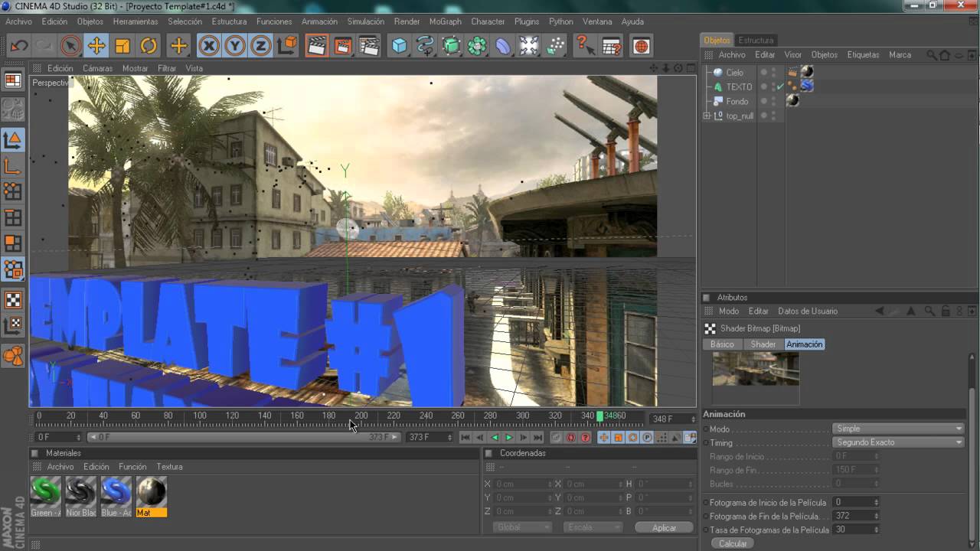
Task: Open the viewport Cámaras menu
Action: pos(97,68)
